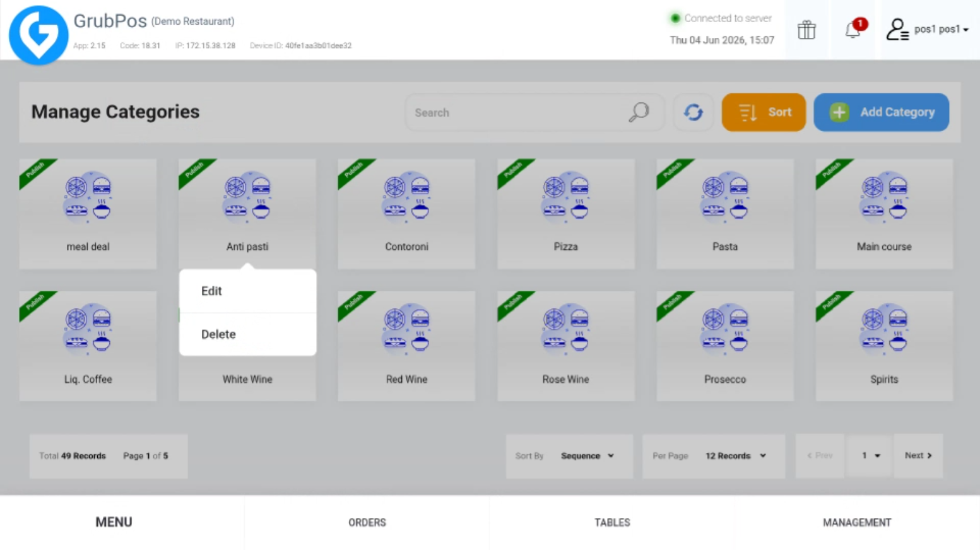Viewport: 980px width, 550px height.
Task: Click the Anti pasti label
Action: [x=247, y=247]
